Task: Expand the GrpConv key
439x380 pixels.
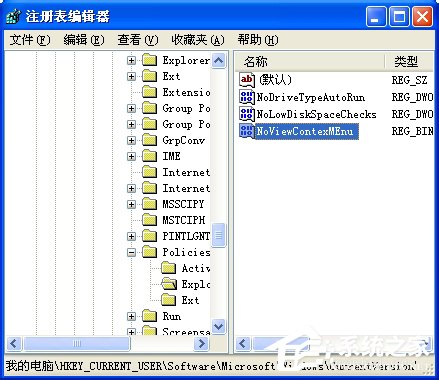Action: (x=131, y=140)
